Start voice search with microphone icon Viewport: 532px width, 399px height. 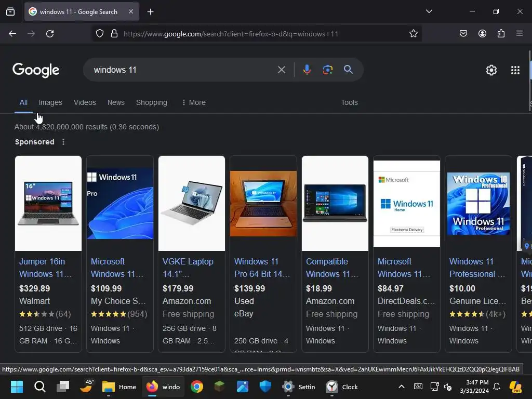click(x=307, y=70)
